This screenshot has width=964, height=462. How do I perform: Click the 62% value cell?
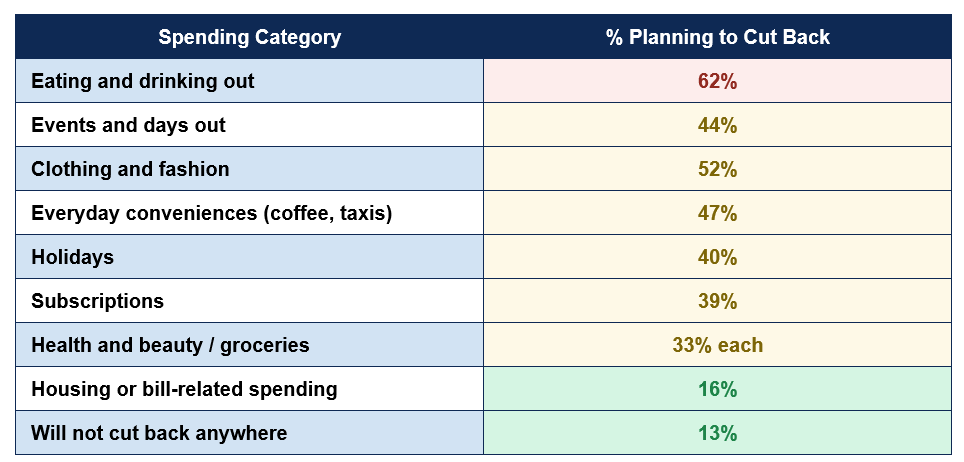point(717,81)
